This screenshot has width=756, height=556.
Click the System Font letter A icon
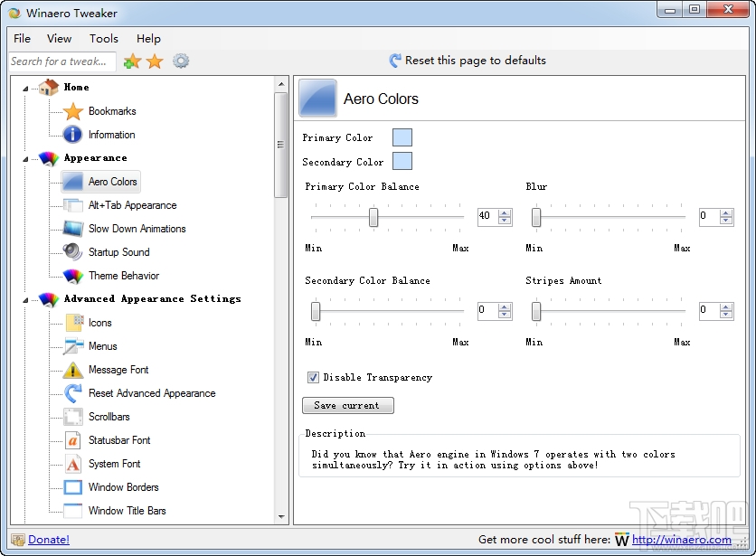(73, 464)
